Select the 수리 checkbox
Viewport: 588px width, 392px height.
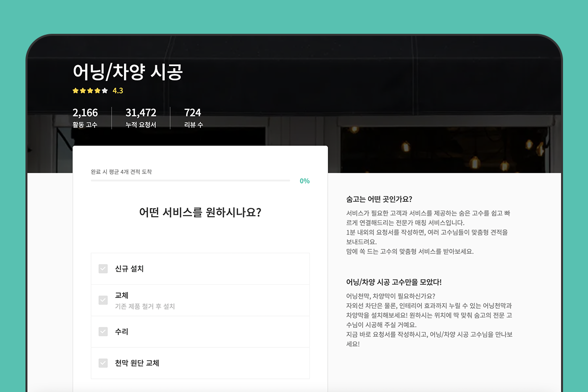click(x=103, y=331)
